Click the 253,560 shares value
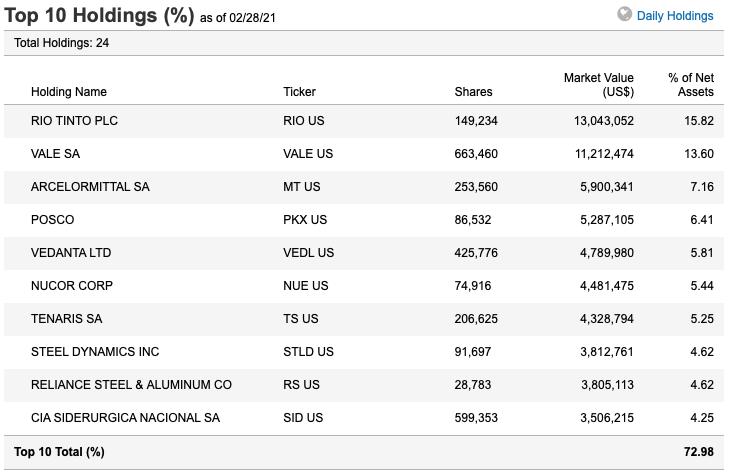Viewport: 730px width, 476px height. (x=476, y=187)
